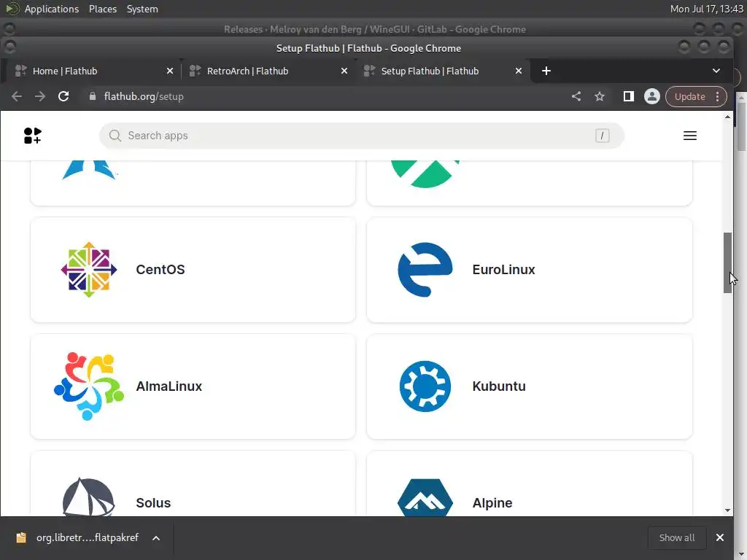Open the AlmaLinux logo
Image resolution: width=747 pixels, height=560 pixels.
[x=89, y=386]
